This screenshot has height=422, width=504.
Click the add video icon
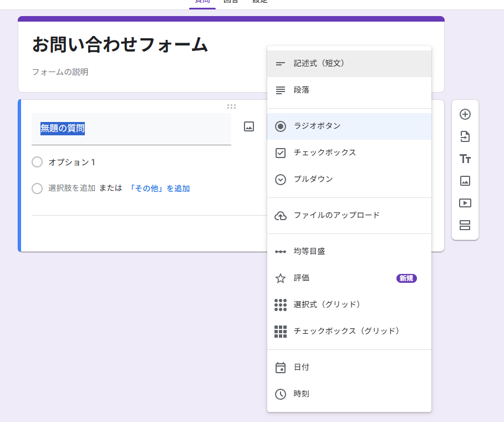pyautogui.click(x=465, y=203)
